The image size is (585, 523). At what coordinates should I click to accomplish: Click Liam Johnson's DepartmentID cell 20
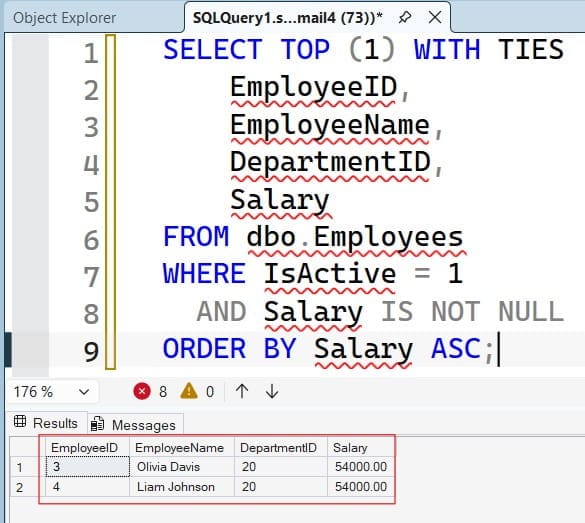pos(281,487)
